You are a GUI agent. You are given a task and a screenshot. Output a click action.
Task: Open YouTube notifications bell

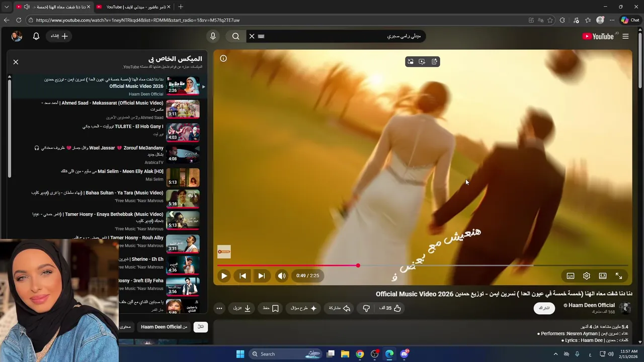[x=36, y=36]
